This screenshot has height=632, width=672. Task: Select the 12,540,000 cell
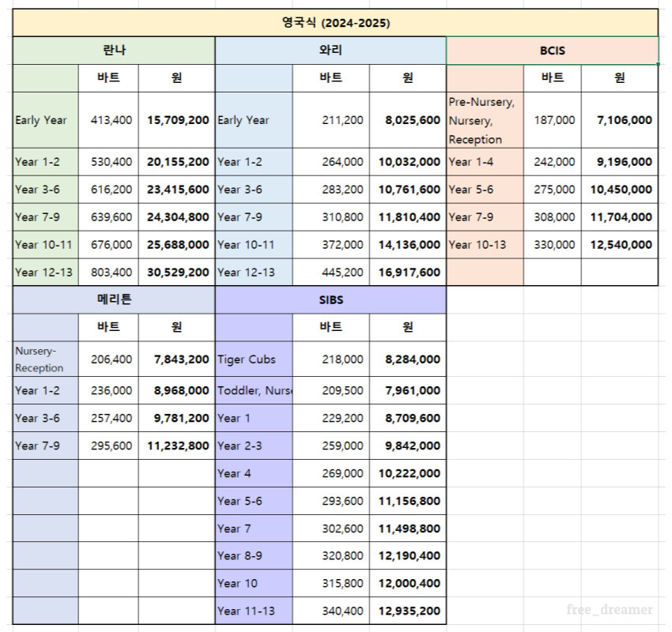pyautogui.click(x=620, y=244)
